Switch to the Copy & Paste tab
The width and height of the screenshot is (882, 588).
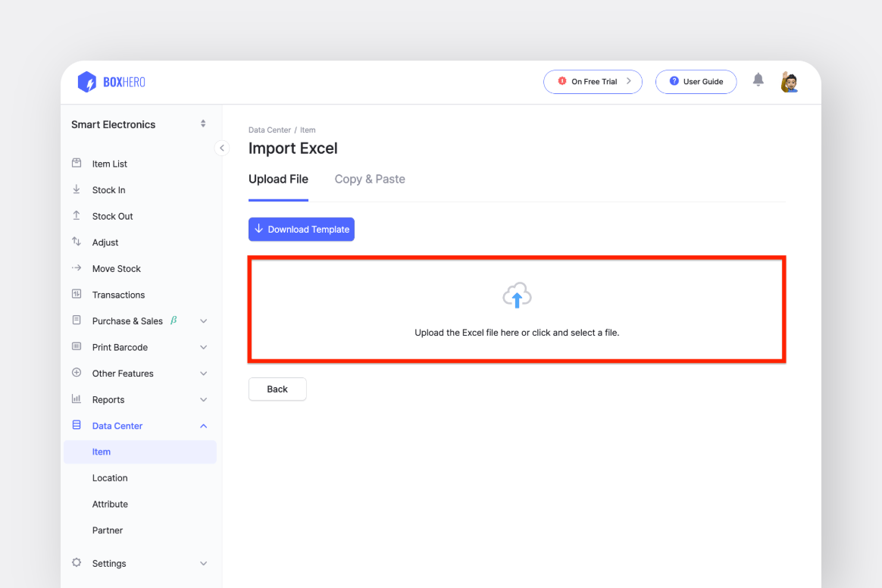[370, 180]
